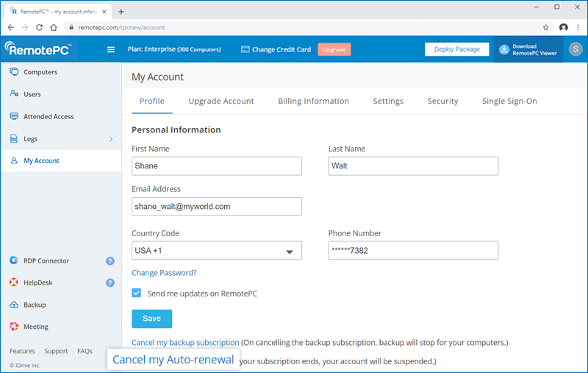Image resolution: width=588 pixels, height=373 pixels.
Task: Open the user avatar S menu
Action: coord(576,49)
